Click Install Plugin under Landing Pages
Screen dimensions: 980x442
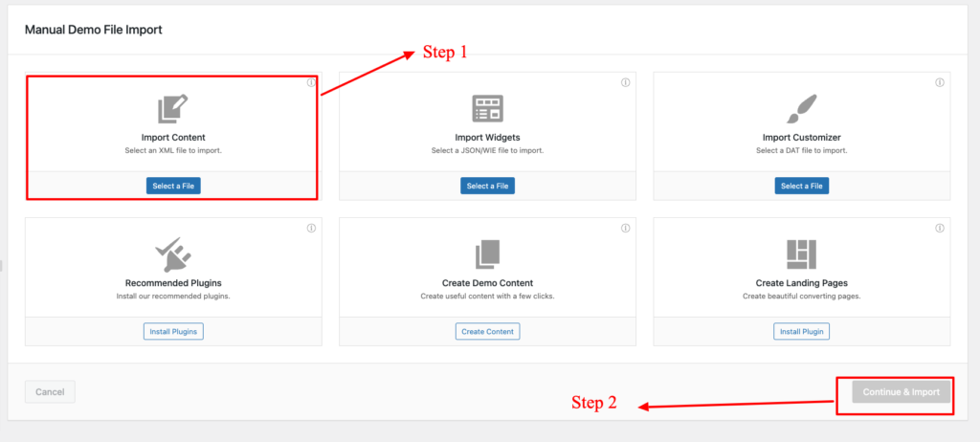(x=802, y=331)
